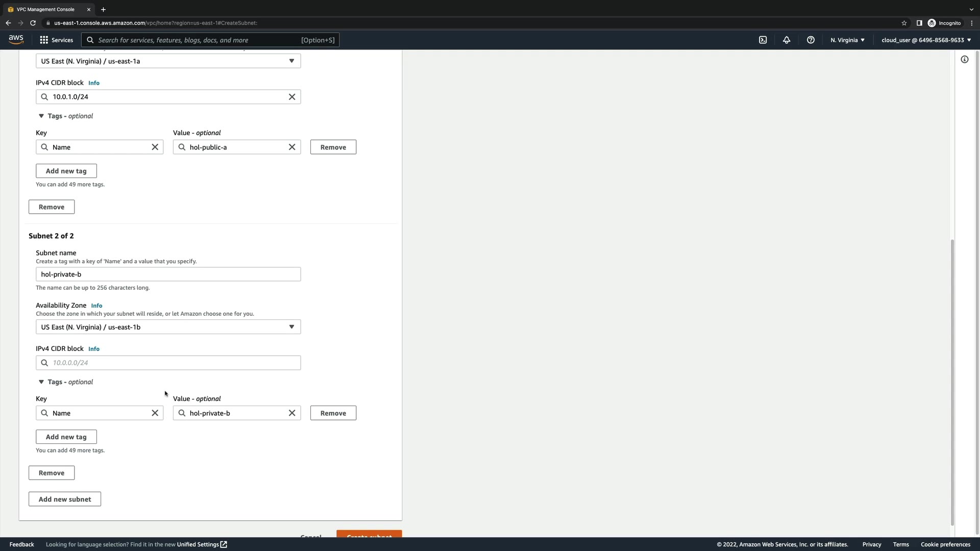Click the AWS logo home icon

[16, 40]
